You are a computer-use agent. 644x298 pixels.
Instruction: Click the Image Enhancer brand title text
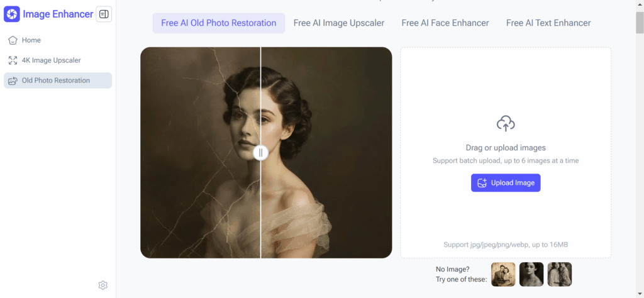58,14
